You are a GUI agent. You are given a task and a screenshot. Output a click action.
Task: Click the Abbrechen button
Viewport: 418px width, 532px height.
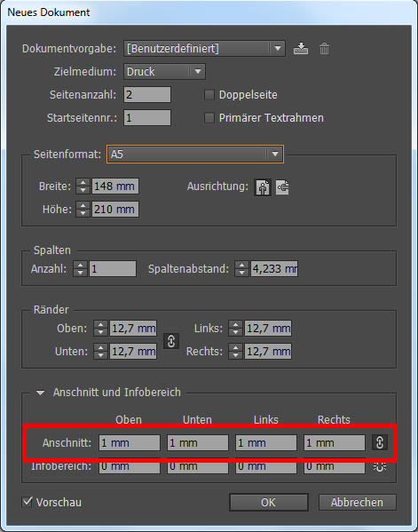pos(357,502)
